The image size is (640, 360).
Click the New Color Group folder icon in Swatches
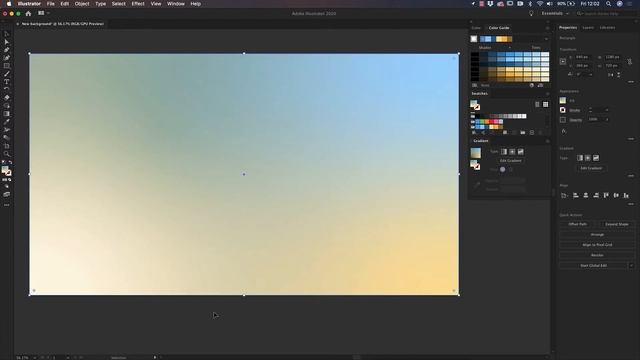point(523,133)
